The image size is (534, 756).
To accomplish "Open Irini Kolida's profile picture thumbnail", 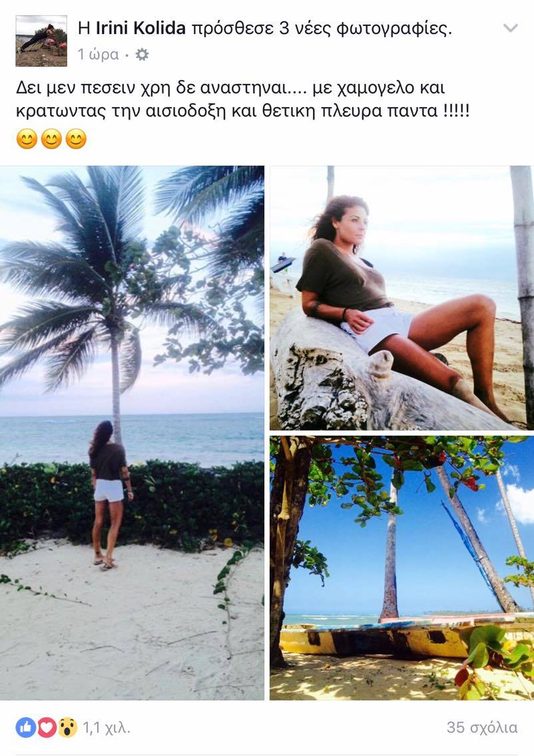I will [x=41, y=41].
